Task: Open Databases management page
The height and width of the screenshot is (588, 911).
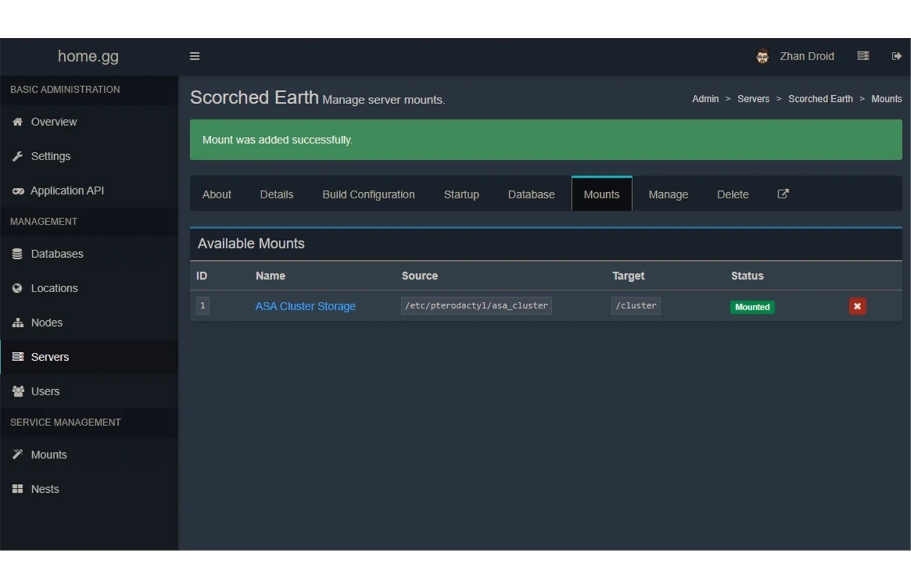Action: click(x=57, y=254)
